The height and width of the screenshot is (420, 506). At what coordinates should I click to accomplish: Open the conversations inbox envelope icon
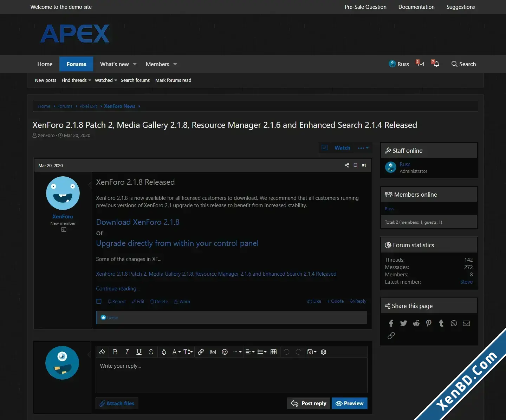point(420,64)
